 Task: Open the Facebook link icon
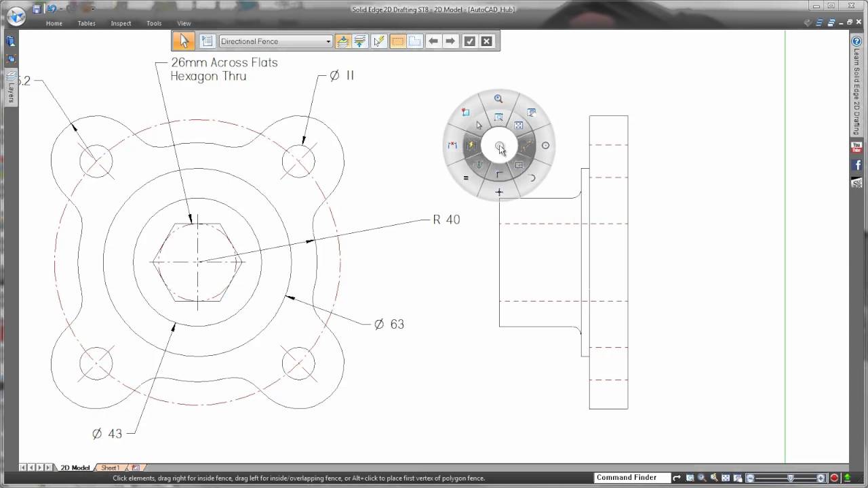[x=856, y=165]
